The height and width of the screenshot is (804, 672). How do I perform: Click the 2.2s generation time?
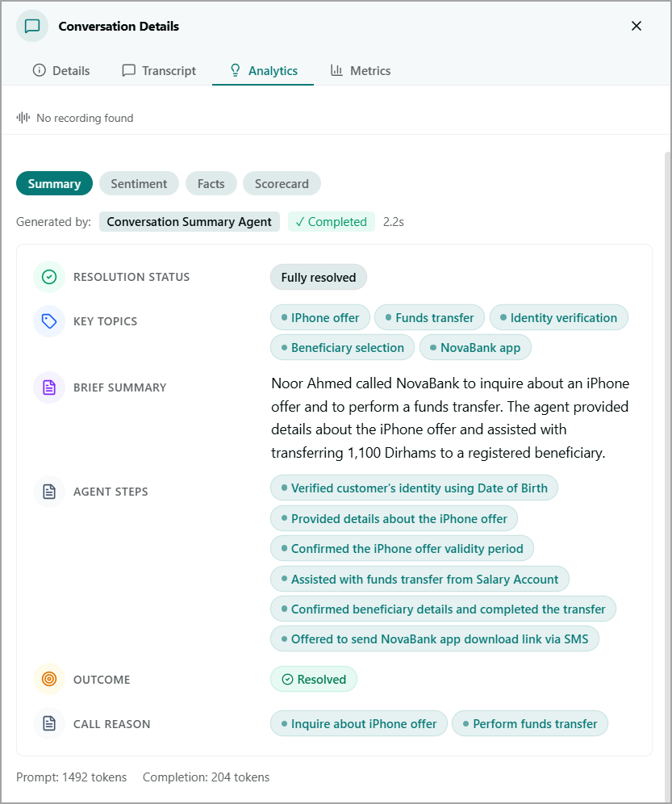[394, 221]
